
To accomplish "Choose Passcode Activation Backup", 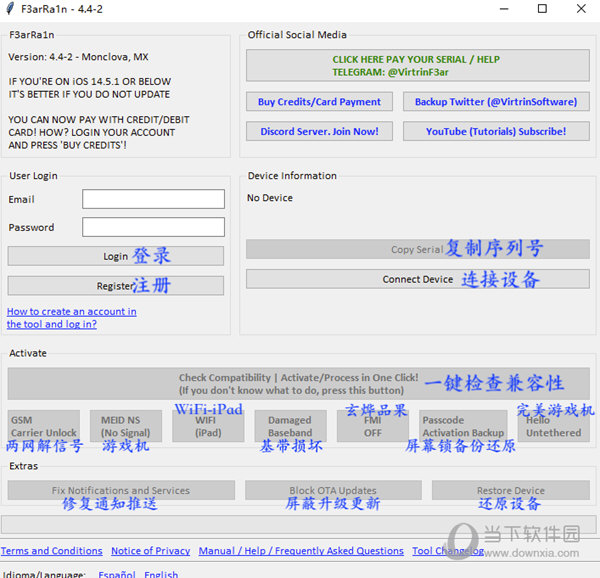I will pyautogui.click(x=463, y=426).
